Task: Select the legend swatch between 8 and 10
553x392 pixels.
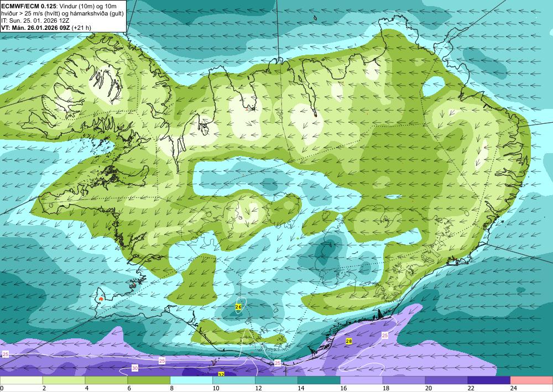Action: pos(191,380)
